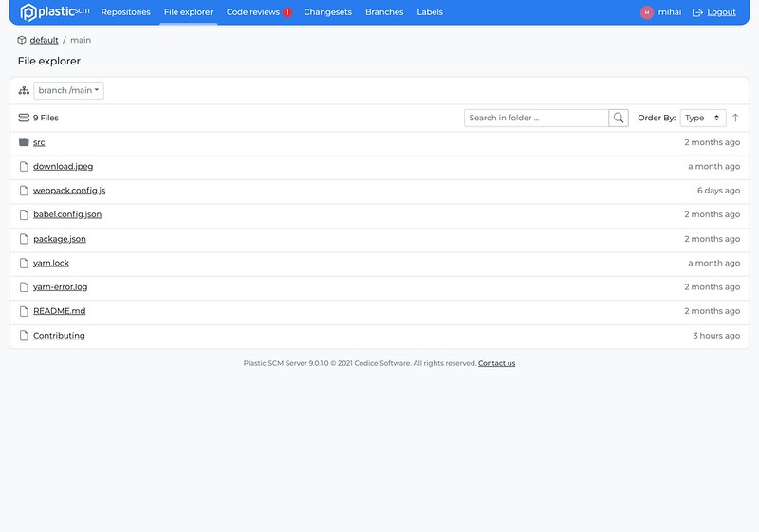Open yarn-error.log file
Image resolution: width=759 pixels, height=532 pixels.
(x=60, y=286)
